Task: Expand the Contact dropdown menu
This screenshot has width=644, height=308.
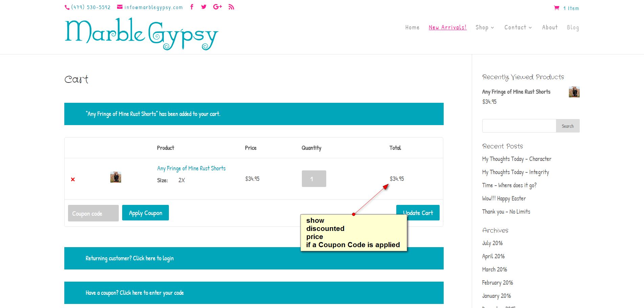Action: 518,27
